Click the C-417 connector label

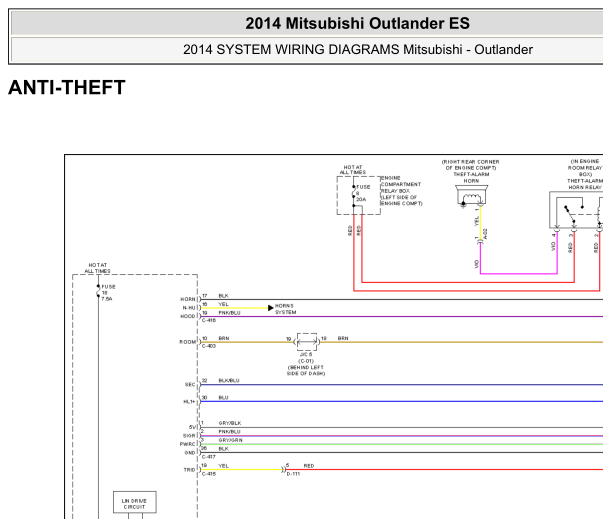tap(209, 457)
